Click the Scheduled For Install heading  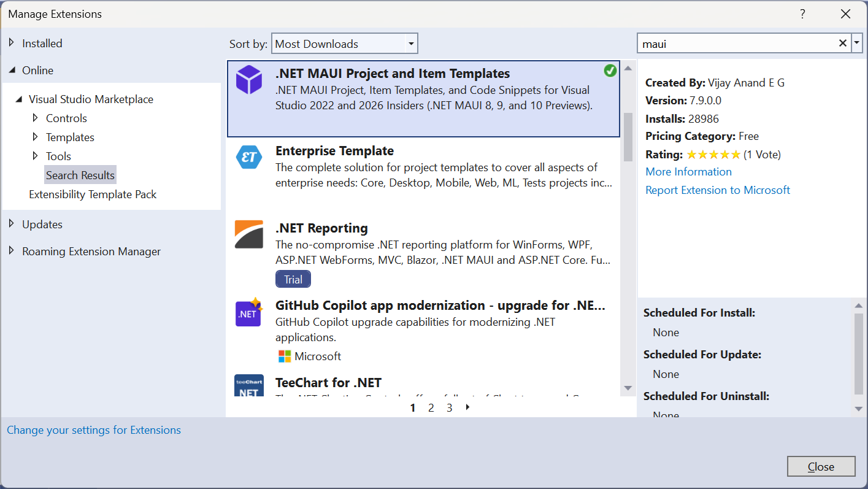pos(699,313)
